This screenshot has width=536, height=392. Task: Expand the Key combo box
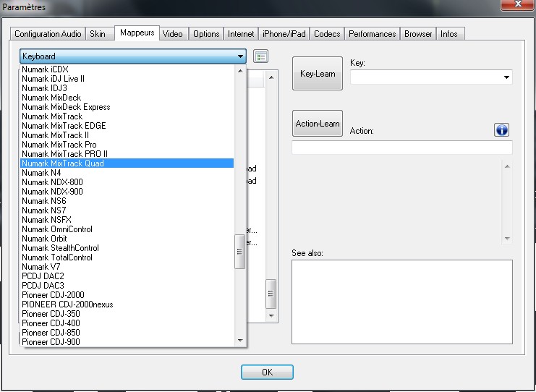(506, 77)
